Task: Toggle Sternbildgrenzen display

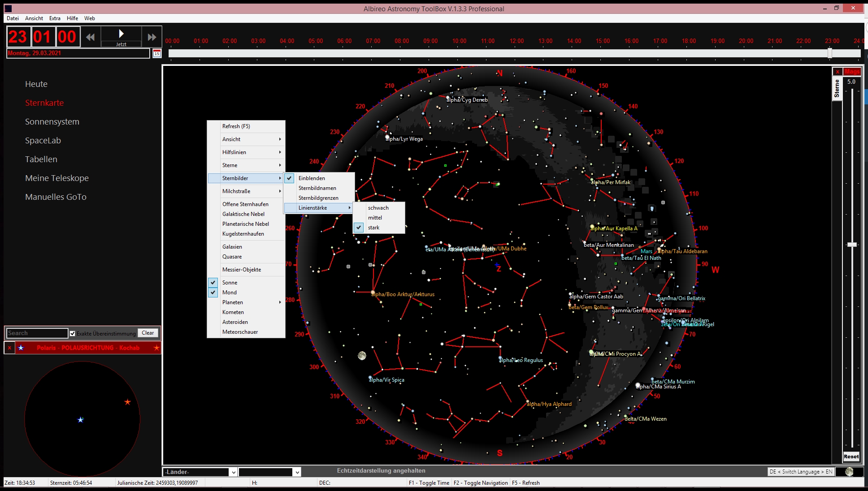Action: (319, 198)
